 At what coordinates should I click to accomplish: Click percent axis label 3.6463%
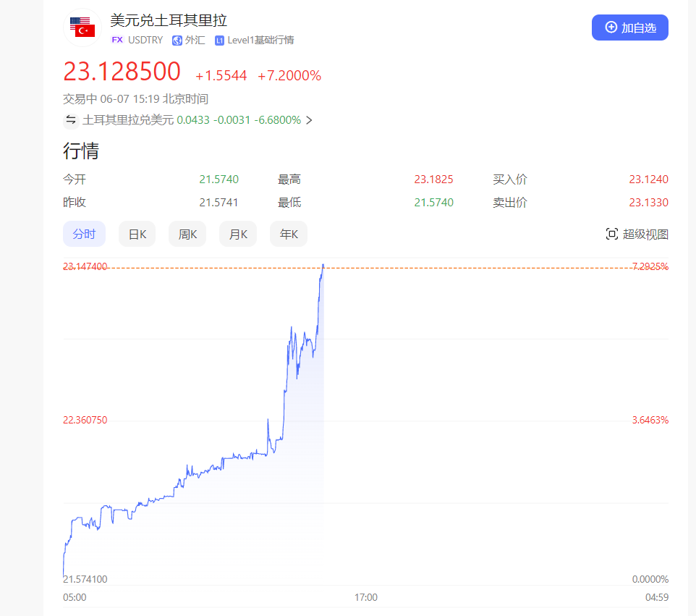click(x=650, y=420)
